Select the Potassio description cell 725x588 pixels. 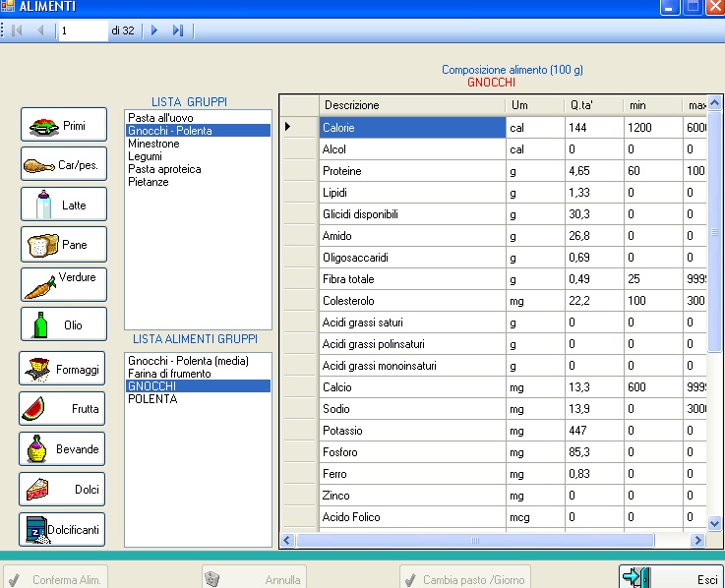point(412,431)
